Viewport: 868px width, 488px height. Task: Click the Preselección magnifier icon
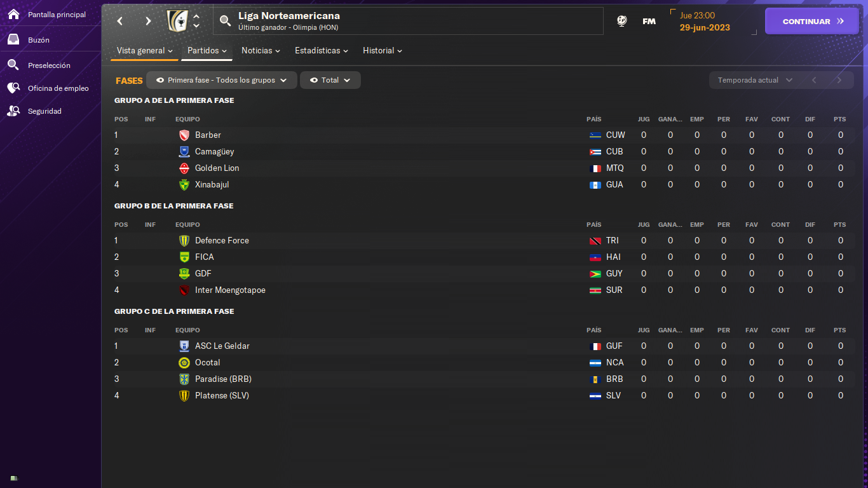pos(13,65)
